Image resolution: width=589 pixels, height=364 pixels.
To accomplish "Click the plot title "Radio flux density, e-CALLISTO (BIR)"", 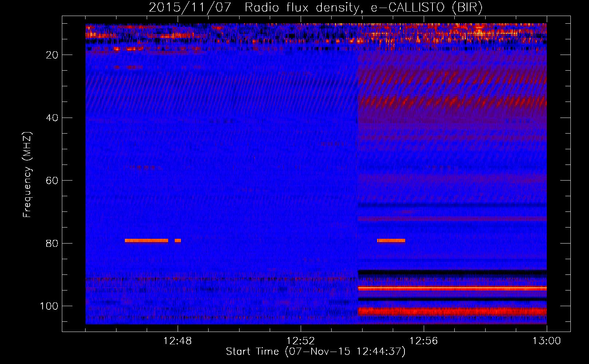I will tap(364, 8).
